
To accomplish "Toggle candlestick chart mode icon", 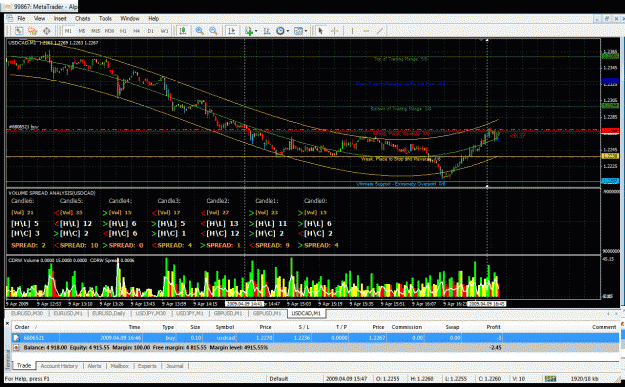I will 183,31.
